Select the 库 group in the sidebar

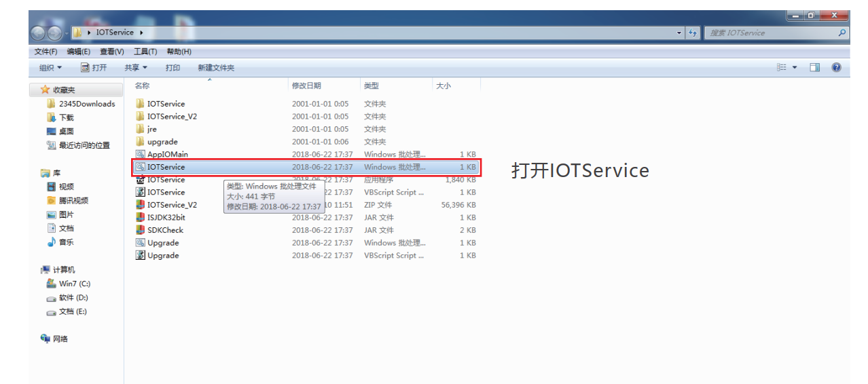(x=50, y=173)
